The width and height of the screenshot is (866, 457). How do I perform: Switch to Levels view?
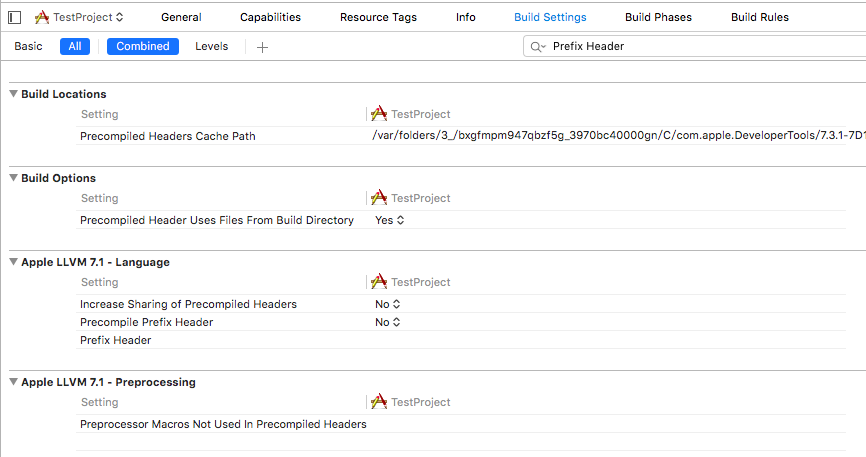point(212,46)
